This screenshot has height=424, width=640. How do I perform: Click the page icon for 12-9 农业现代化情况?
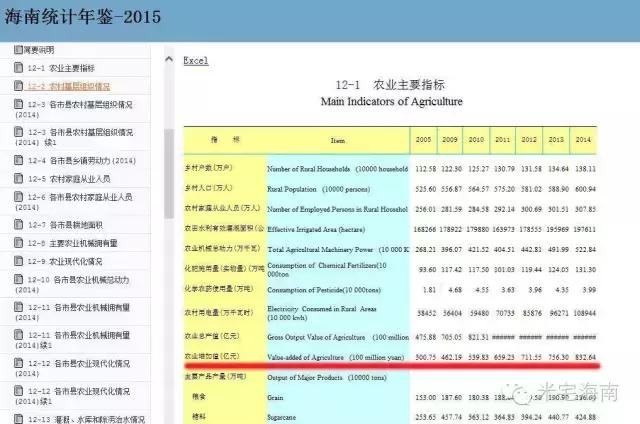point(18,261)
